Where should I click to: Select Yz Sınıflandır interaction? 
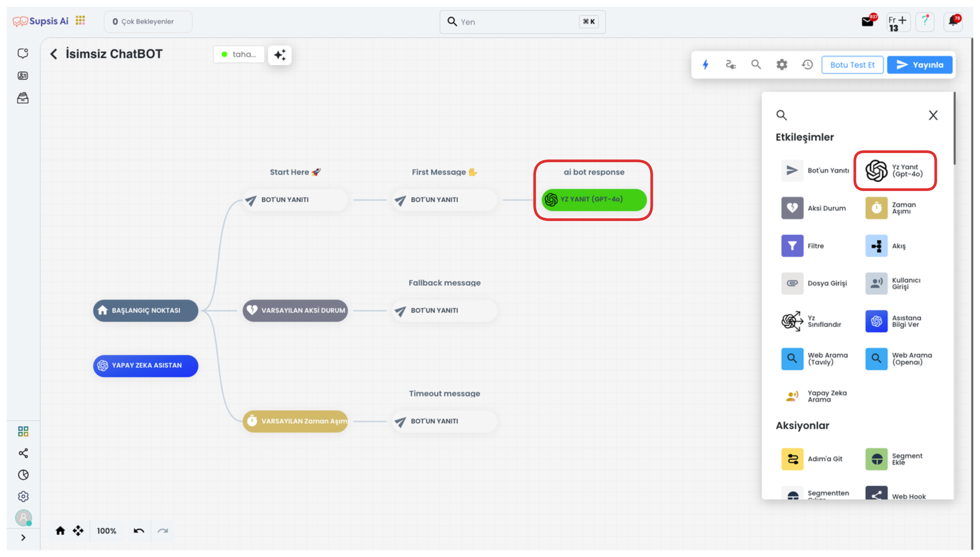pyautogui.click(x=811, y=321)
